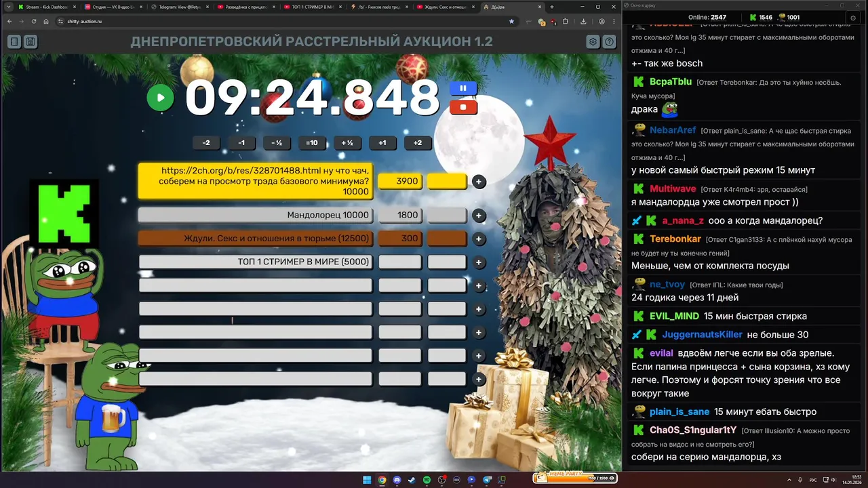Click the 1800 amount field
This screenshot has height=488, width=868.
399,215
